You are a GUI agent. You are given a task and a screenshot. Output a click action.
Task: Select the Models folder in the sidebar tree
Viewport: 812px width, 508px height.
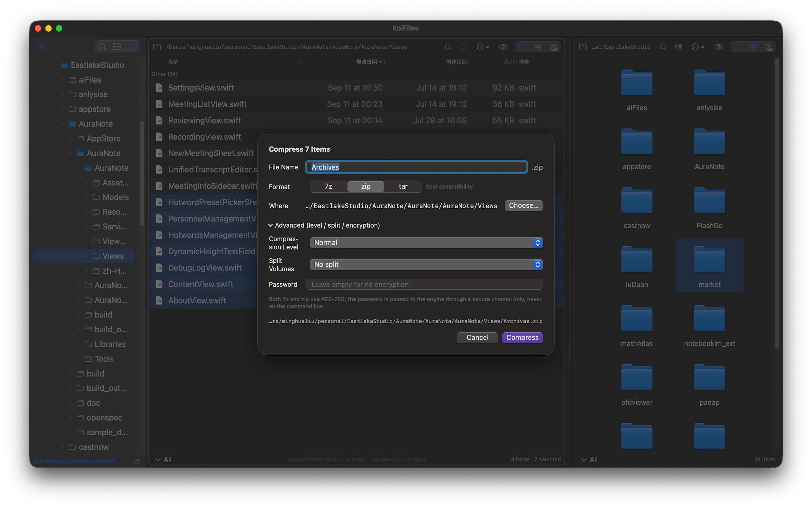(115, 197)
